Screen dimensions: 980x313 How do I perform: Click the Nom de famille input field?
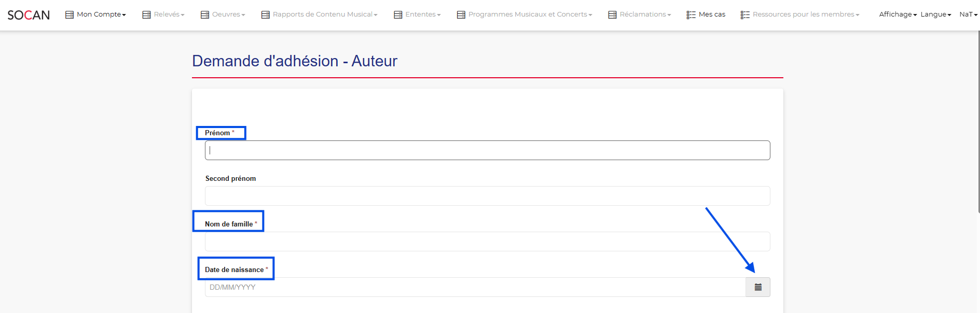point(487,241)
